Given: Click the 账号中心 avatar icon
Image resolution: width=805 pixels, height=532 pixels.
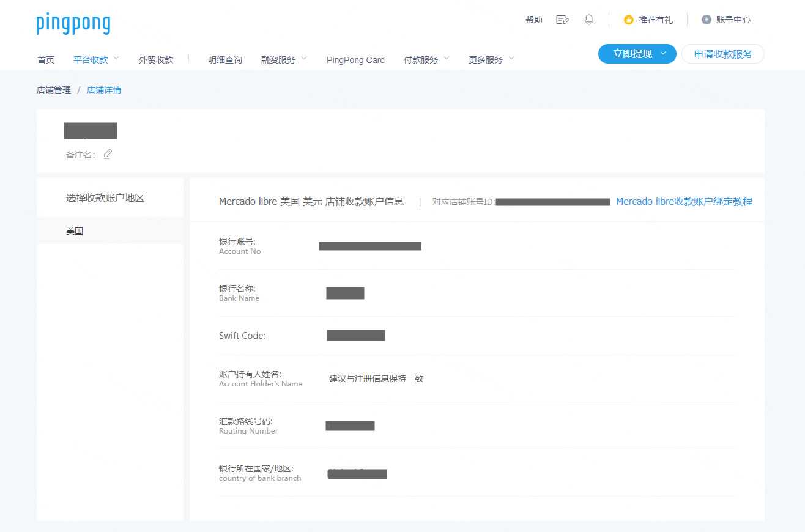Looking at the screenshot, I should point(707,20).
